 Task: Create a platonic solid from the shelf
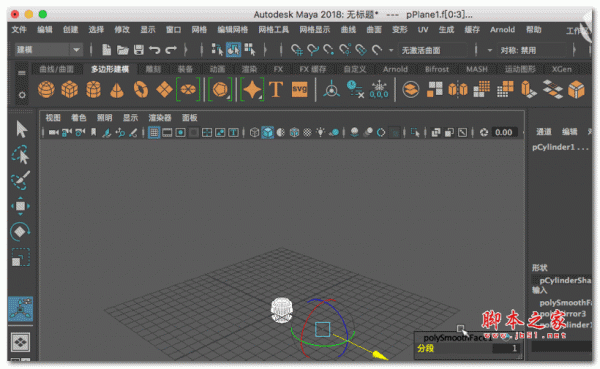click(x=220, y=90)
